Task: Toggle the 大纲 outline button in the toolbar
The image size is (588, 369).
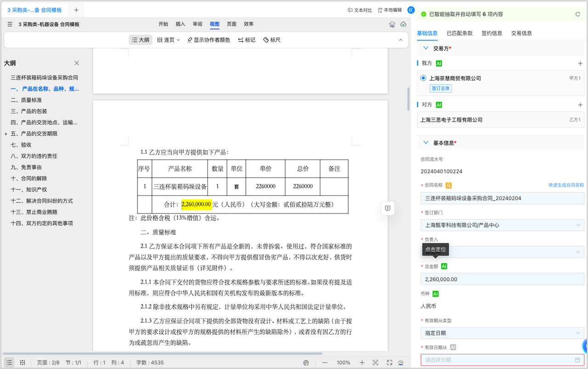Action: pos(141,40)
